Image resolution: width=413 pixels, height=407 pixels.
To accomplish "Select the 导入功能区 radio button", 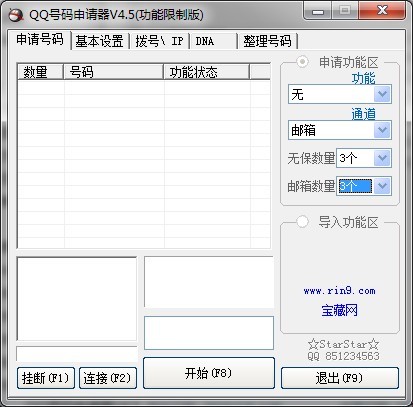I will [x=302, y=221].
